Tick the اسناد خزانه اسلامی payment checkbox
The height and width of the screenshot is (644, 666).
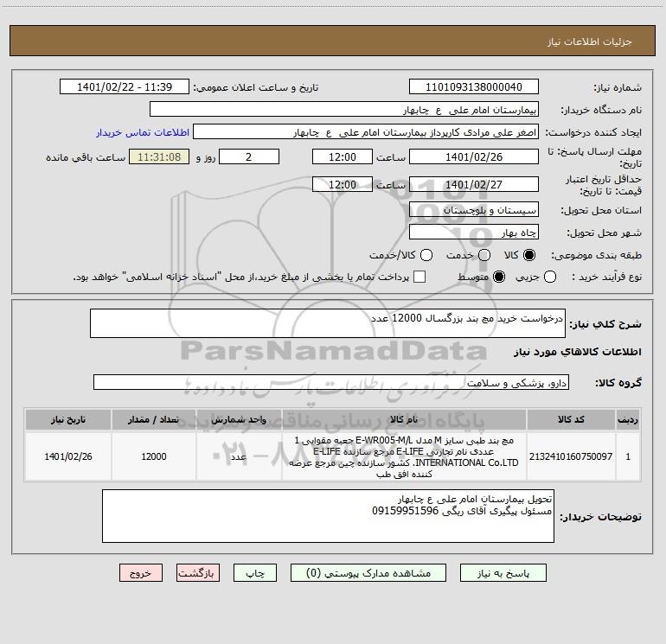click(419, 277)
